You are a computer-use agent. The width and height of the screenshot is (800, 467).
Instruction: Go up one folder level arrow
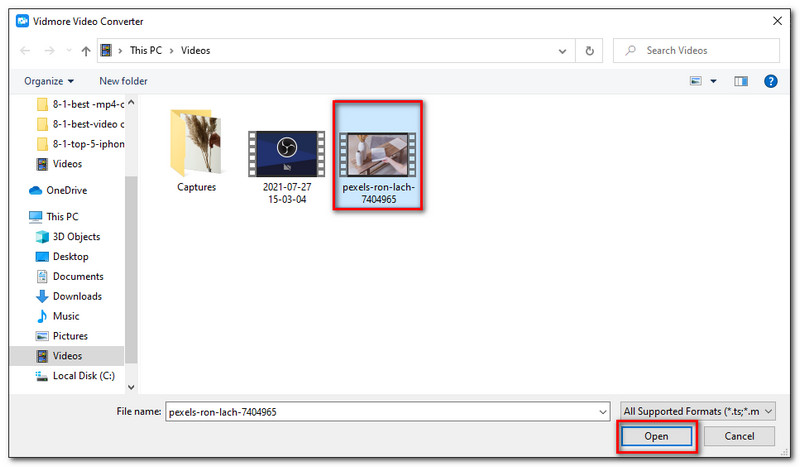(x=86, y=51)
